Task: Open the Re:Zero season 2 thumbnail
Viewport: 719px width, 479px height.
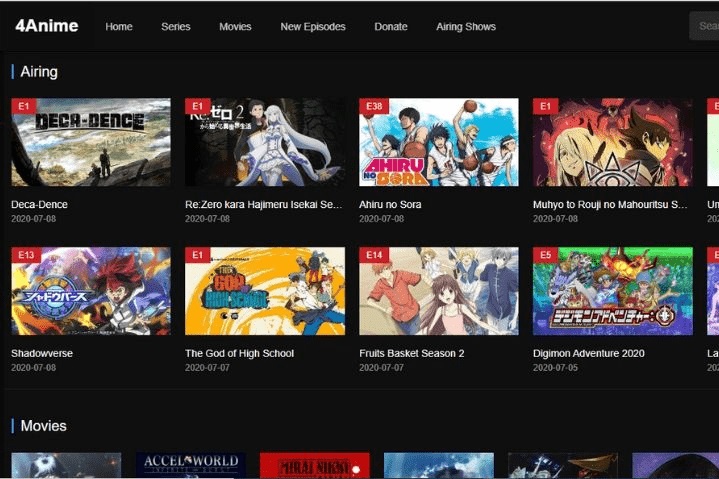Action: [265, 142]
